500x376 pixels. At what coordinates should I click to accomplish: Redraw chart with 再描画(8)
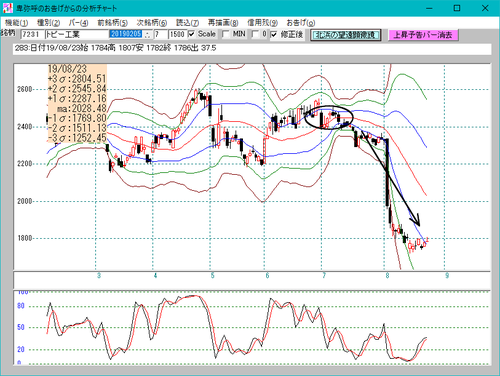pos(223,23)
